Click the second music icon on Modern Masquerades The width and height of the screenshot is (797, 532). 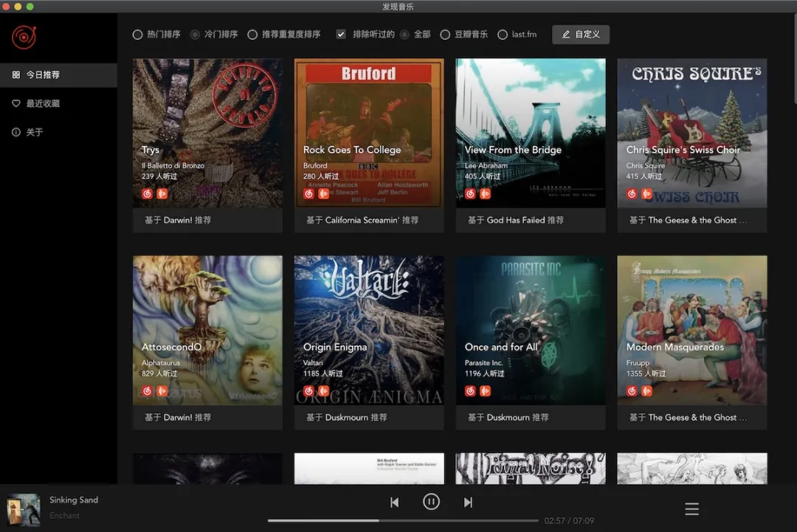coord(646,391)
